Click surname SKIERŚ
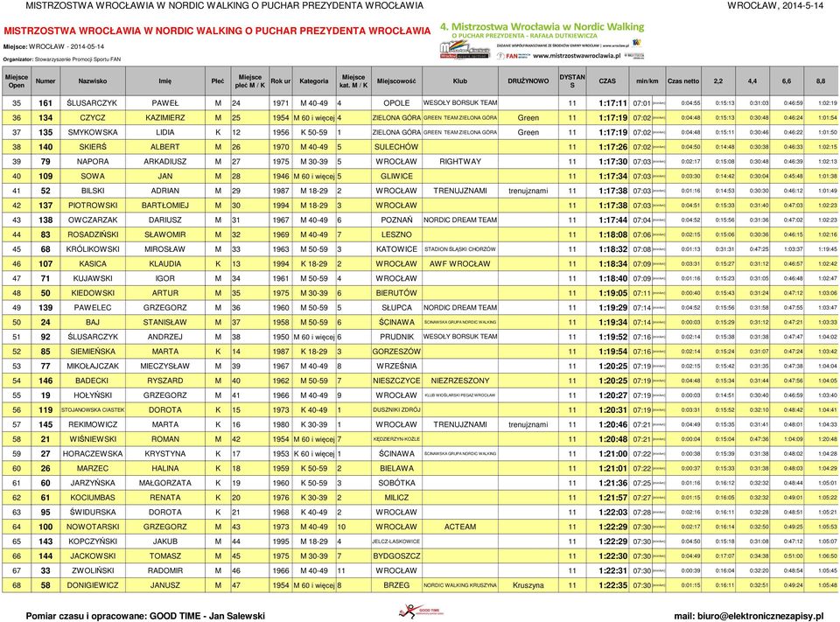 point(93,147)
